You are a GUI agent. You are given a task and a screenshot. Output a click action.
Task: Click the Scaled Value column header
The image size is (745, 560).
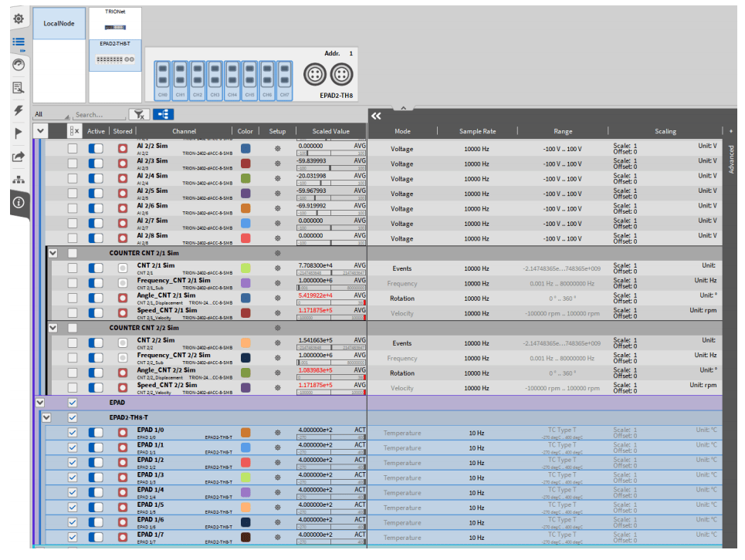pos(330,131)
